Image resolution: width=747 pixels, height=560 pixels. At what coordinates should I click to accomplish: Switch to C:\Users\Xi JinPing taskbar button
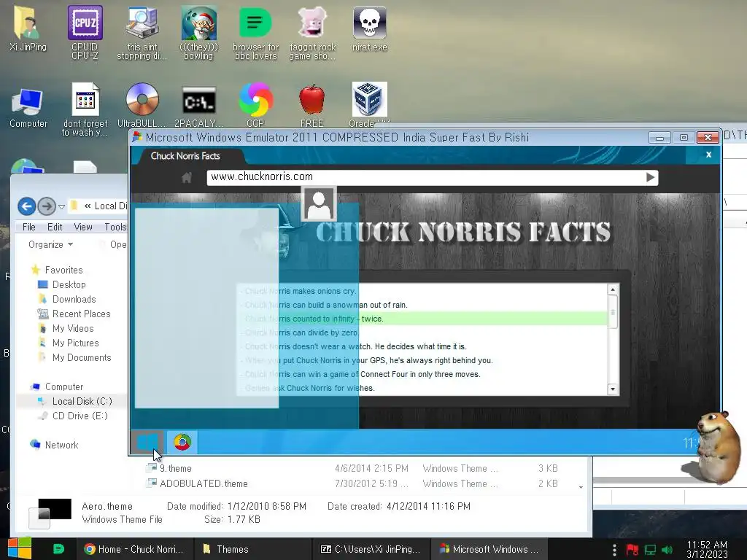pos(371,549)
